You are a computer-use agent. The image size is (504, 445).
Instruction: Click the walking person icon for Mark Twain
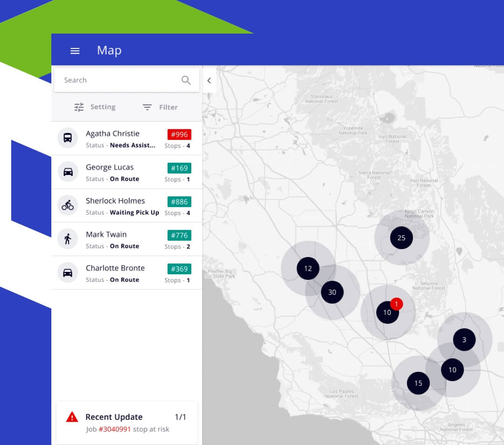[68, 239]
